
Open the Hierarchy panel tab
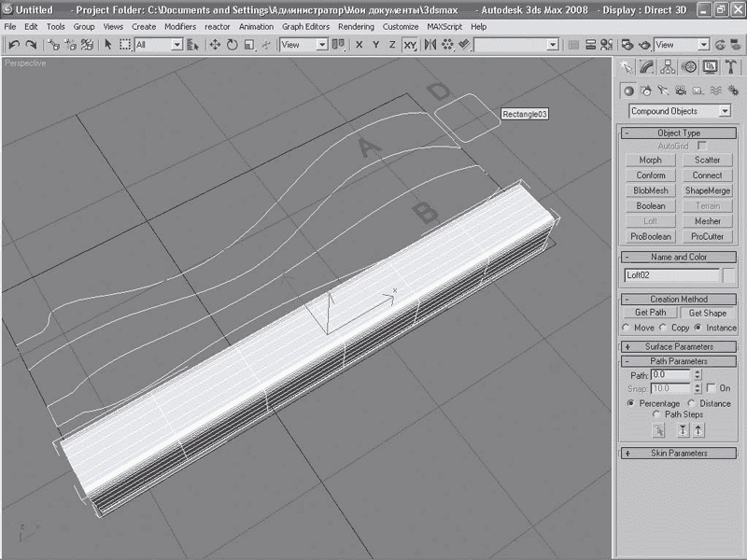(x=668, y=66)
